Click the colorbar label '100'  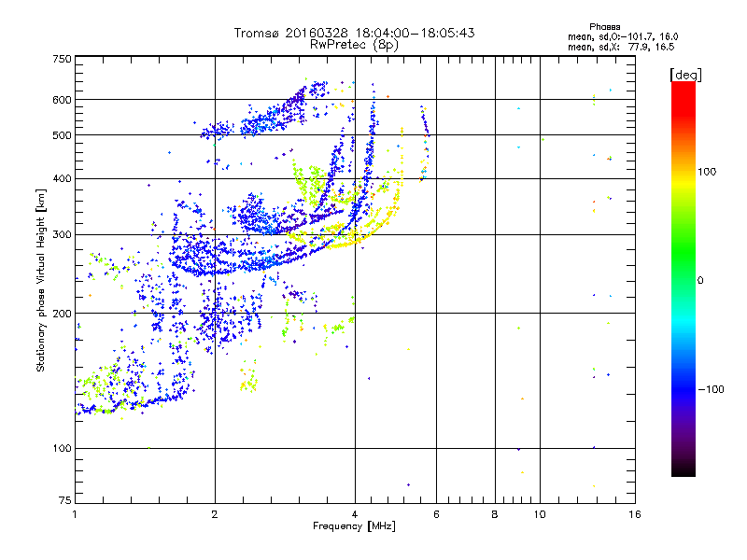(x=707, y=172)
